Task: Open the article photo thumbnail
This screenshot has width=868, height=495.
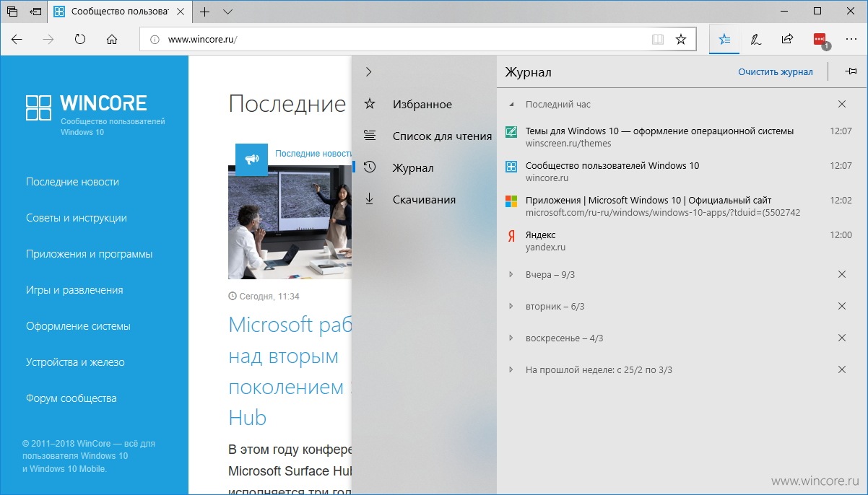Action: (290, 222)
